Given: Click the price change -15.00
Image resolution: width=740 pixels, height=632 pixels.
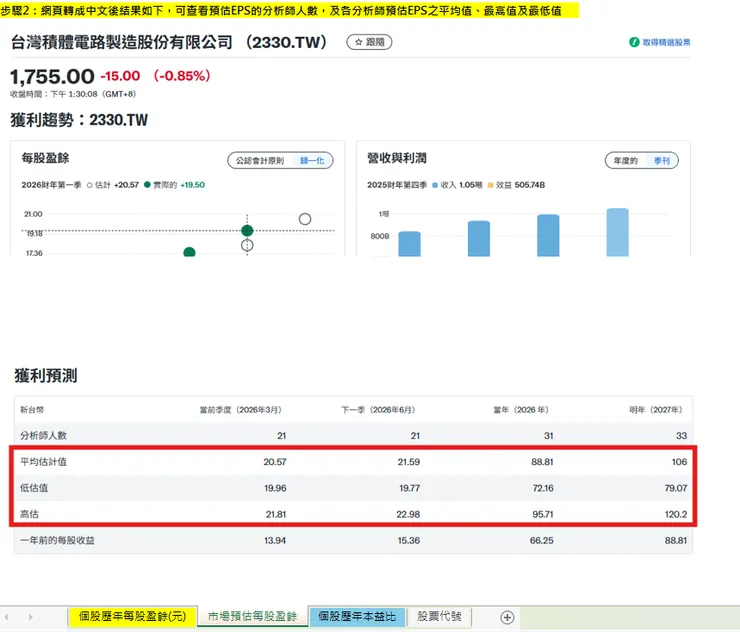Looking at the screenshot, I should point(120,76).
